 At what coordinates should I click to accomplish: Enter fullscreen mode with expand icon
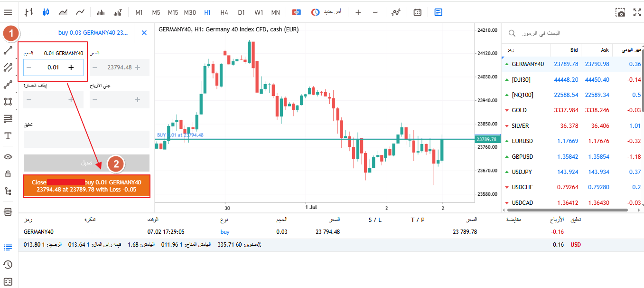coord(637,12)
